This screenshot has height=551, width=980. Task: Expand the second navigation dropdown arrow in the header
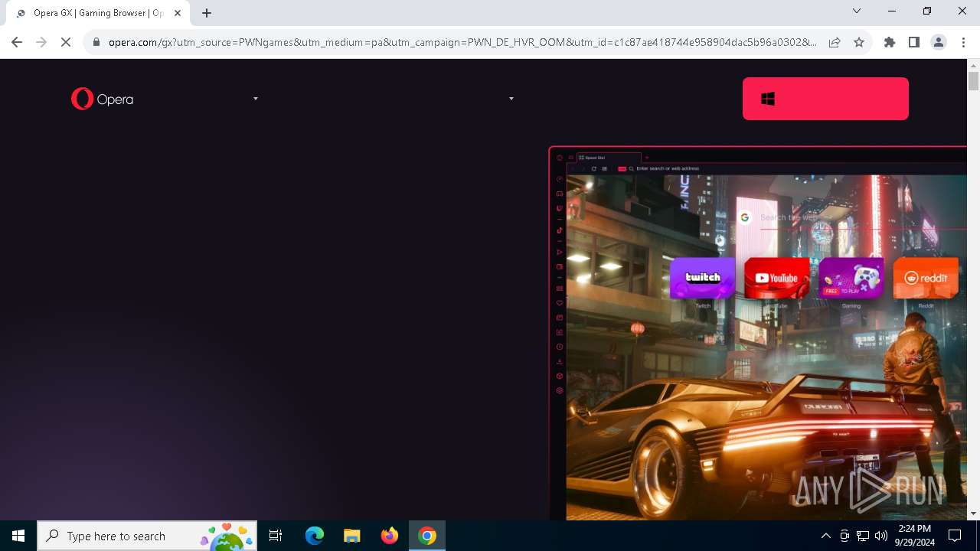click(511, 99)
